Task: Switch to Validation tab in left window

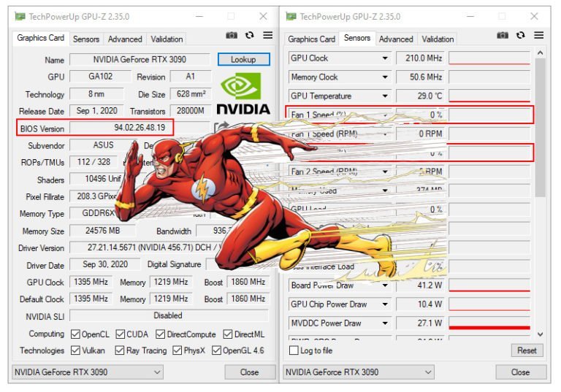Action: [167, 39]
